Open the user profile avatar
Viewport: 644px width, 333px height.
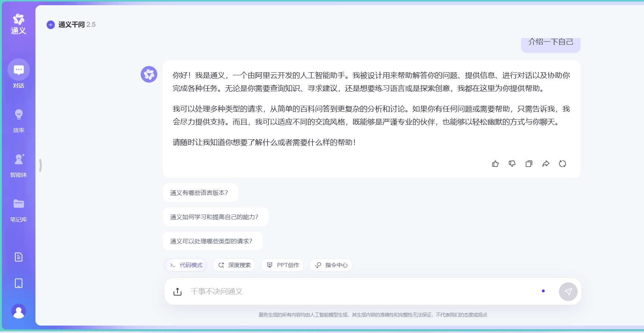(19, 311)
